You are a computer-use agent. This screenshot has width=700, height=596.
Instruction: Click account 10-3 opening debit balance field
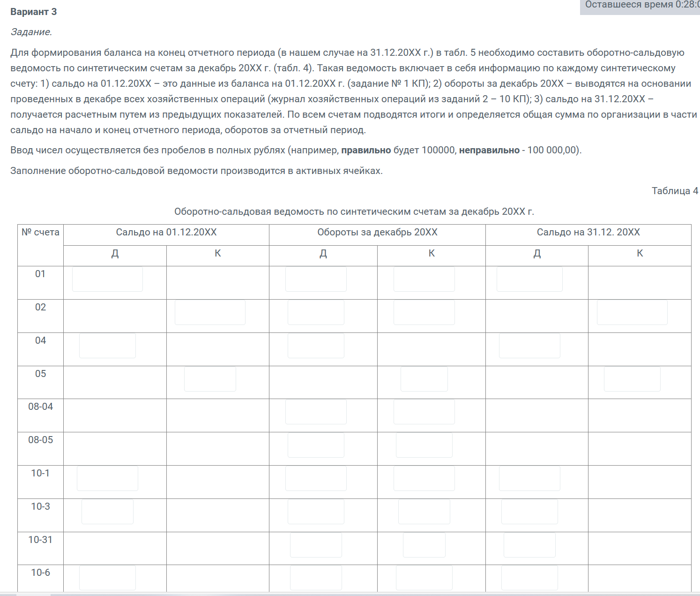(x=107, y=512)
